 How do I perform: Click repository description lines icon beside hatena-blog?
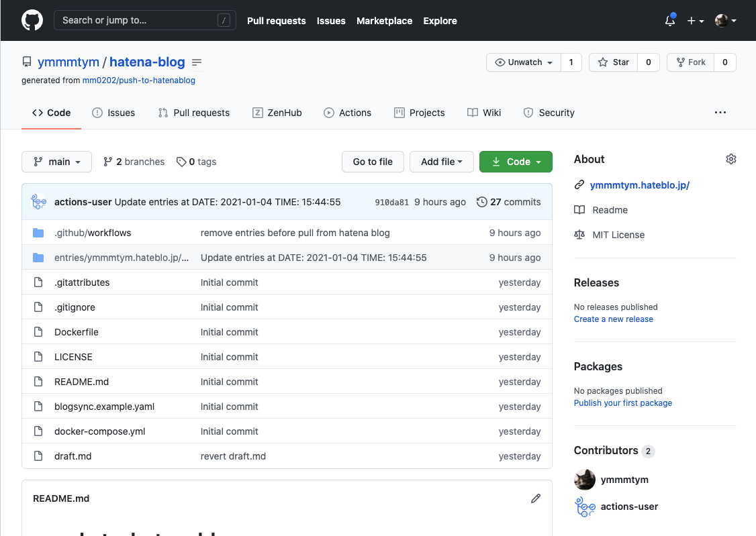197,62
